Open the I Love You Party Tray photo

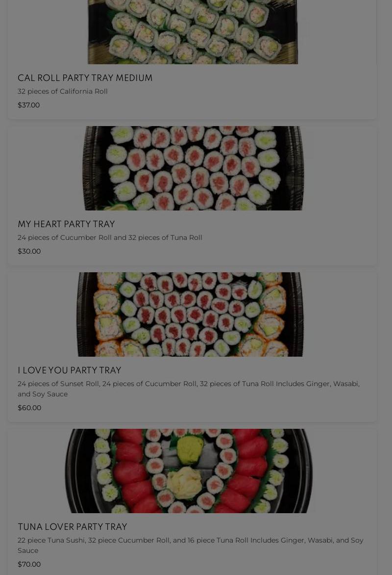(x=190, y=314)
